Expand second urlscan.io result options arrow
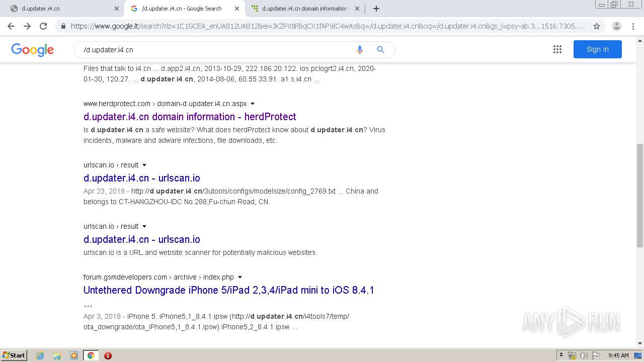644x362 pixels. [144, 227]
